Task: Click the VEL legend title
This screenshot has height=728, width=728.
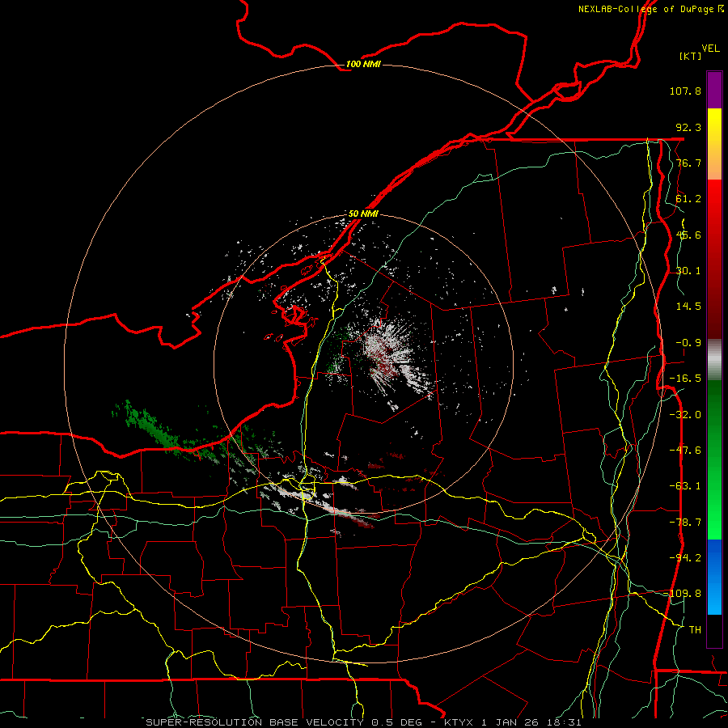Action: (x=710, y=48)
